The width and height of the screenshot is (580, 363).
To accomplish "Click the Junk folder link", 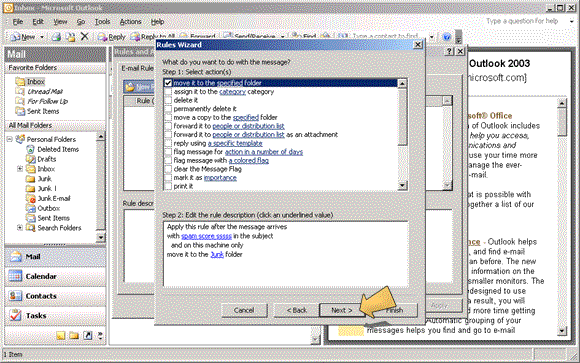I will point(217,254).
